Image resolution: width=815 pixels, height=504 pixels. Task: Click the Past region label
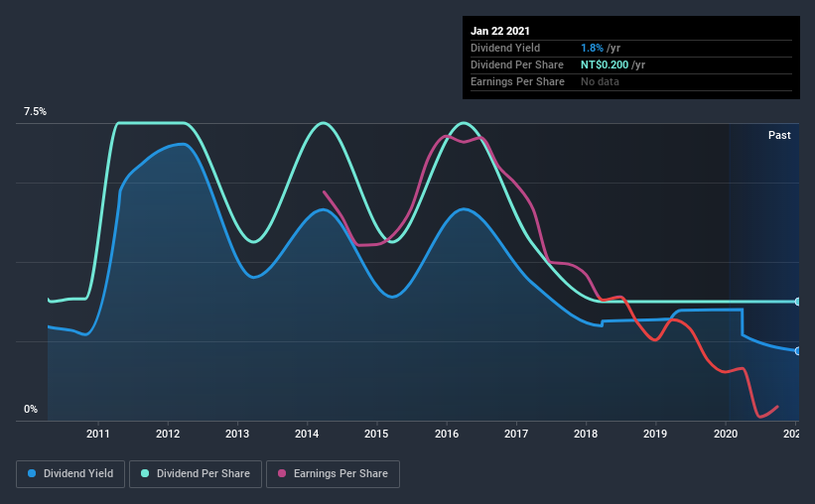(779, 135)
